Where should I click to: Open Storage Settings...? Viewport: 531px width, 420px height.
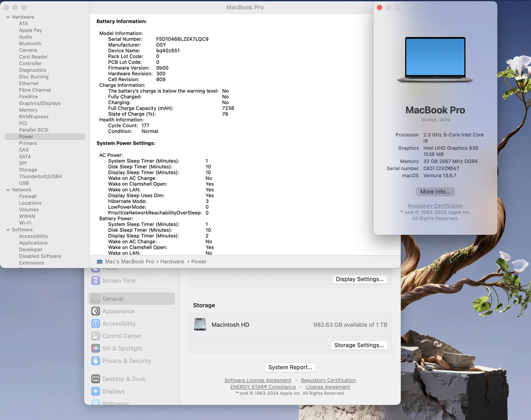[359, 345]
